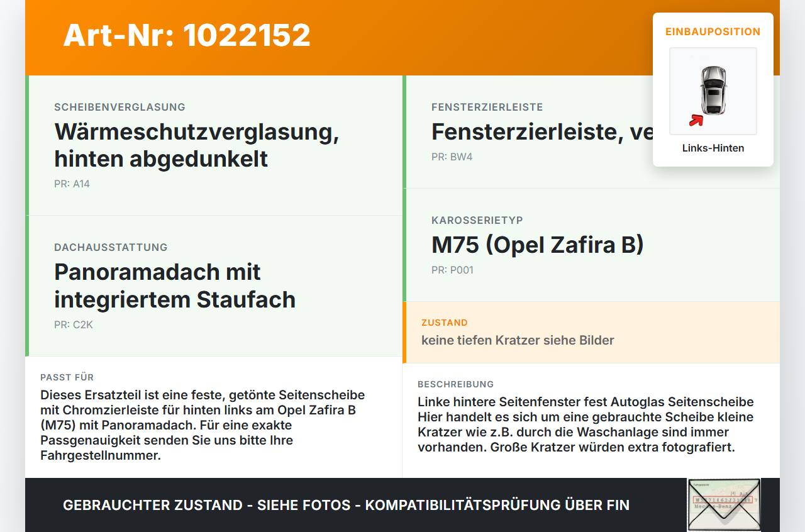Click the Art-Nr: 1022152 heading
This screenshot has height=532, width=805.
[186, 36]
